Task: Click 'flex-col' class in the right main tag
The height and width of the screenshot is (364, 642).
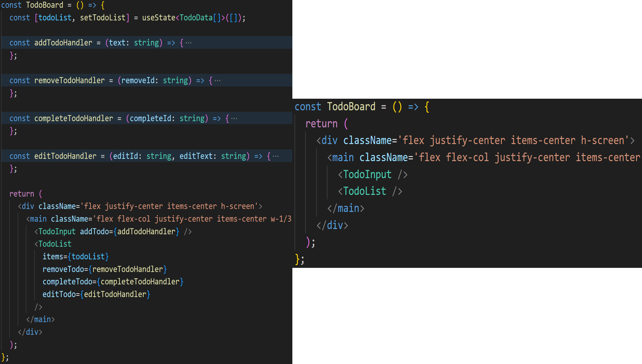Action: [467, 157]
